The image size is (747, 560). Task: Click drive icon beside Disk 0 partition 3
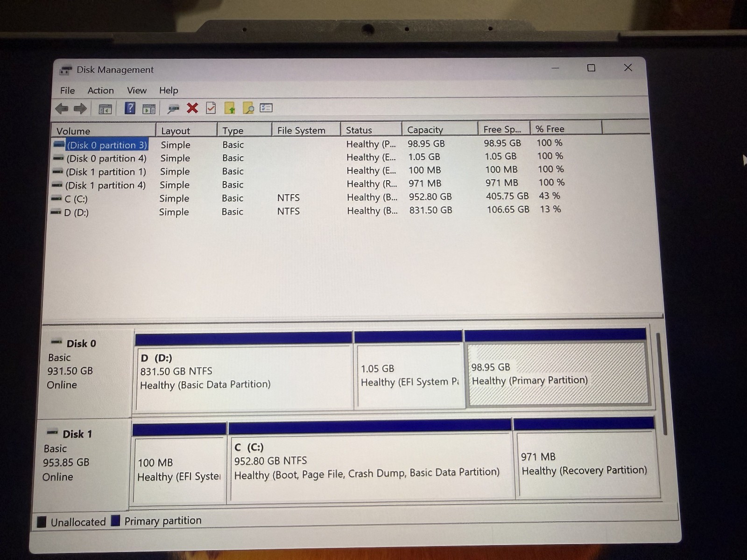59,145
